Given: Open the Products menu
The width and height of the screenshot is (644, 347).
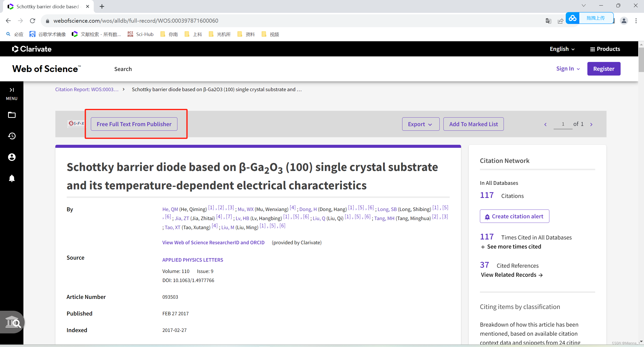Looking at the screenshot, I should (605, 49).
